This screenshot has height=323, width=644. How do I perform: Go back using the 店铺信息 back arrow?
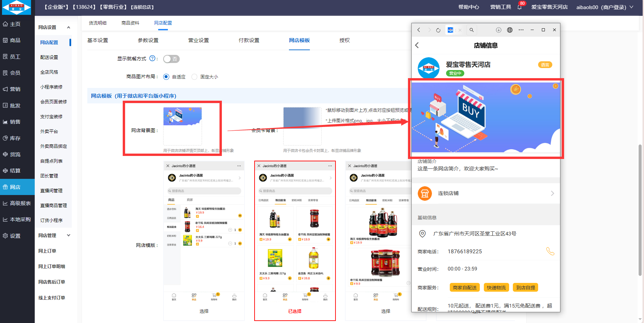(x=417, y=45)
